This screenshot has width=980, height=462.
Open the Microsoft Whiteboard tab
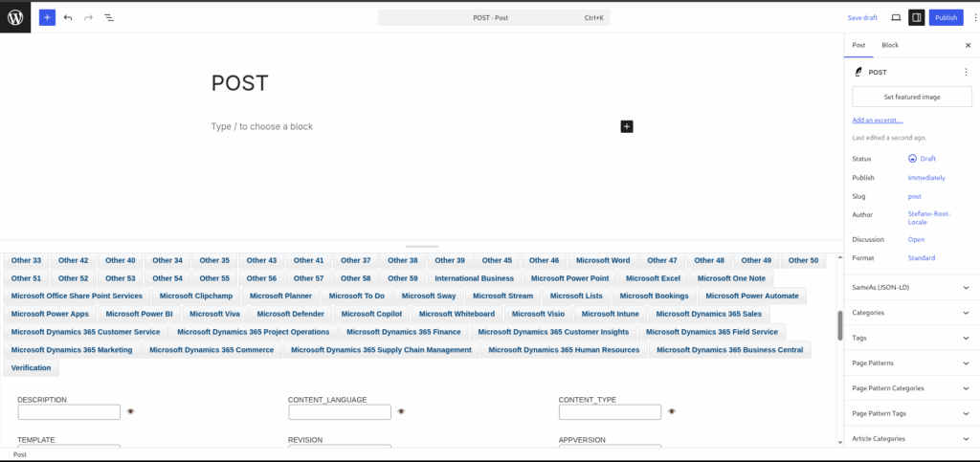click(457, 314)
